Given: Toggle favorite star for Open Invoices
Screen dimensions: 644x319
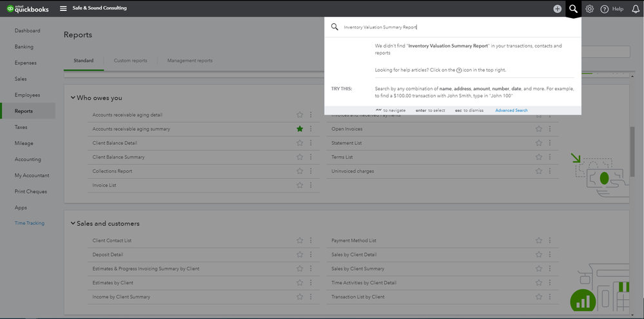Looking at the screenshot, I should coord(539,129).
